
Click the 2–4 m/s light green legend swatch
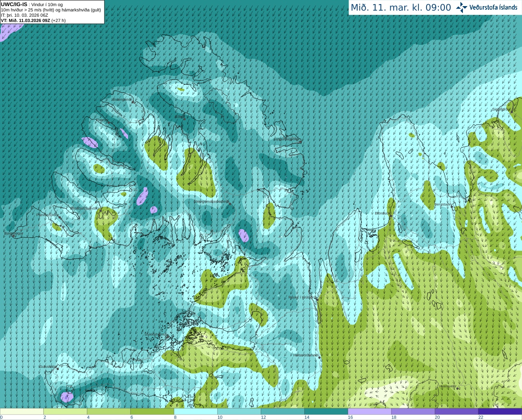[x=65, y=411]
